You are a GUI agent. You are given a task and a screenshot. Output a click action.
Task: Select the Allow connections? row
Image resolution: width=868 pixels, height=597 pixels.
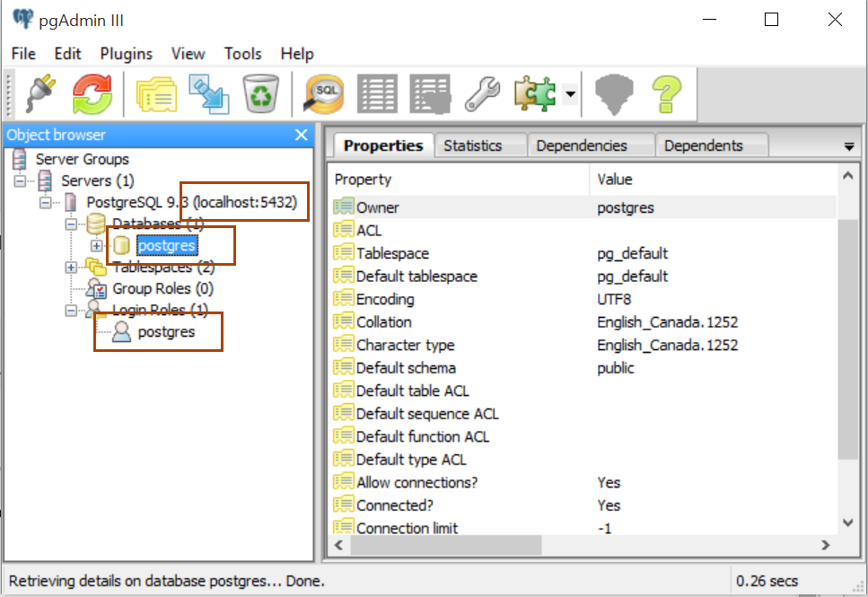coord(584,483)
